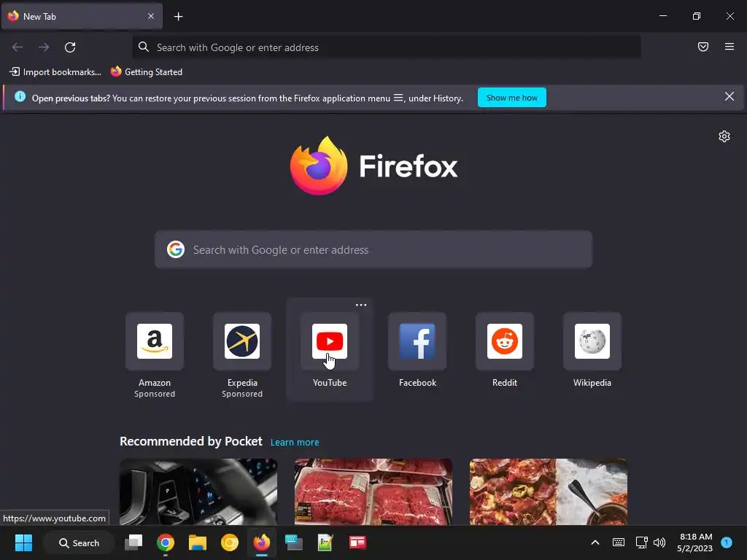
Task: Click the Recommended by Pocket heading
Action: pyautogui.click(x=191, y=441)
